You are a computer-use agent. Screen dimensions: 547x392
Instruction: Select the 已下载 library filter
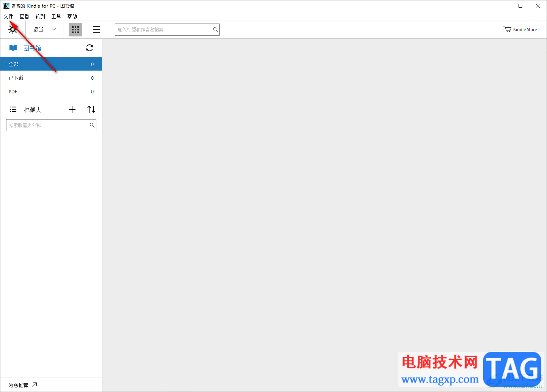[51, 78]
